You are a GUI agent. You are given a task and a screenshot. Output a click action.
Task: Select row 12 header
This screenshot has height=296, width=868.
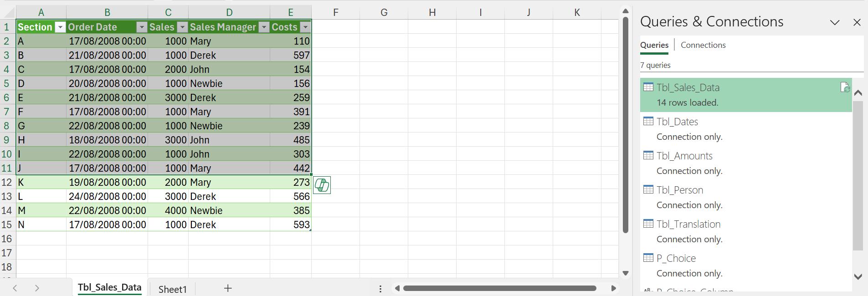pyautogui.click(x=7, y=182)
